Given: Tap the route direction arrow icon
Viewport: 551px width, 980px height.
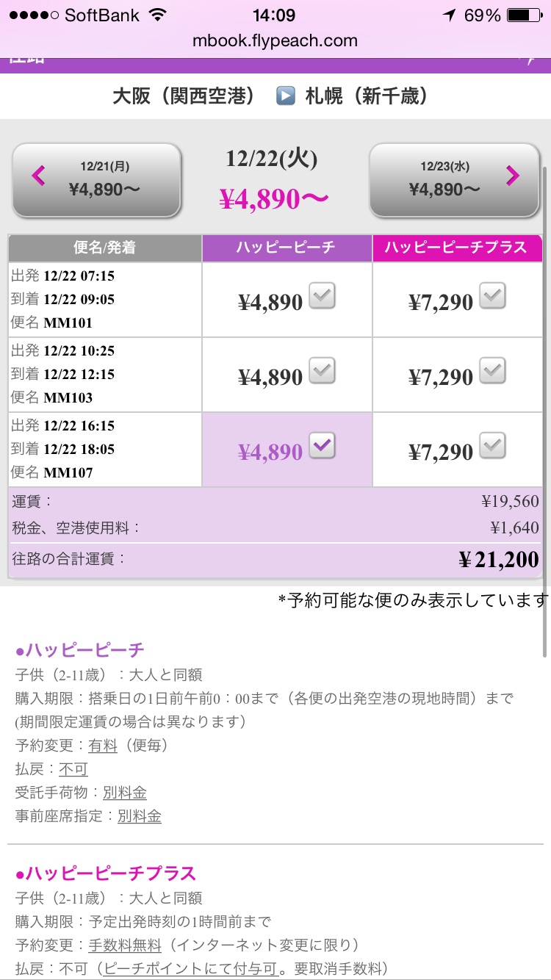Looking at the screenshot, I should pyautogui.click(x=285, y=96).
